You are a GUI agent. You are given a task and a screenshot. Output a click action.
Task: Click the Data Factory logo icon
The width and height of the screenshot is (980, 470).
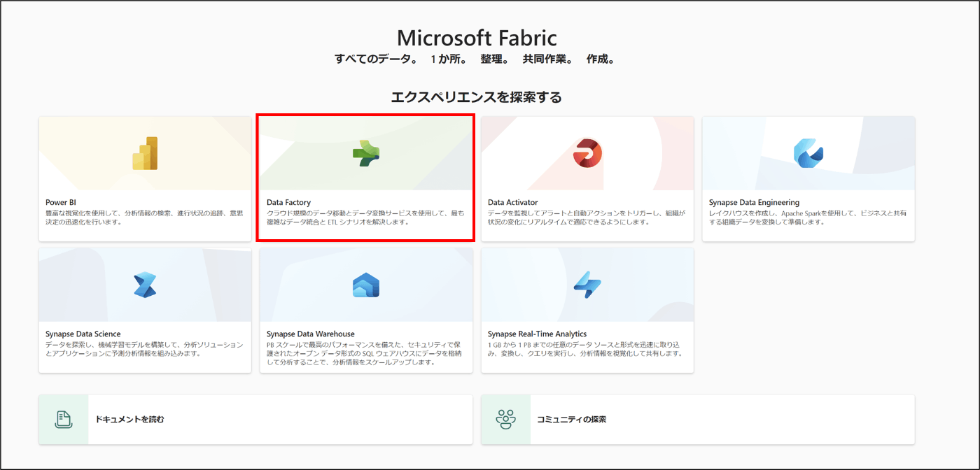click(x=365, y=153)
